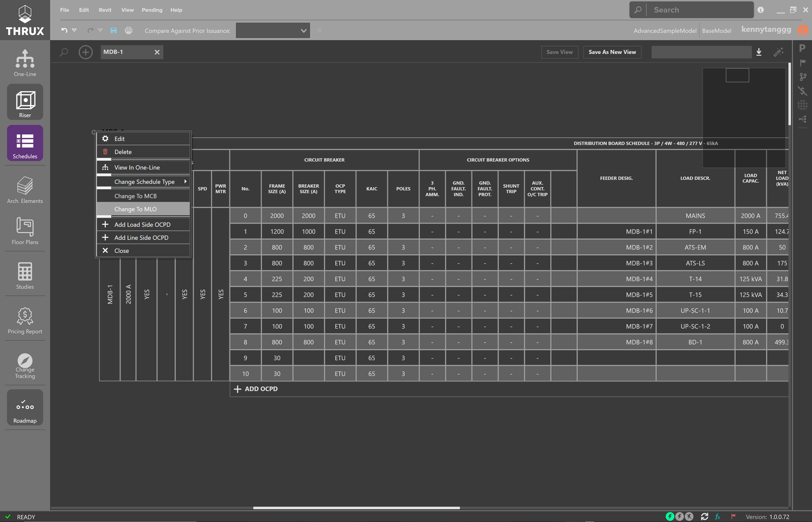Click the tree diagram icon in right strip
This screenshot has width=812, height=522.
(x=802, y=119)
